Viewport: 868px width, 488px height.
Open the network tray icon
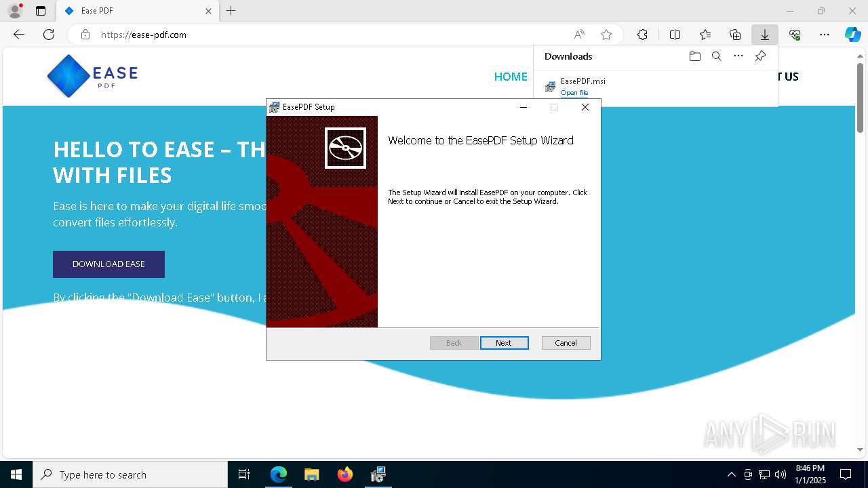tap(764, 474)
